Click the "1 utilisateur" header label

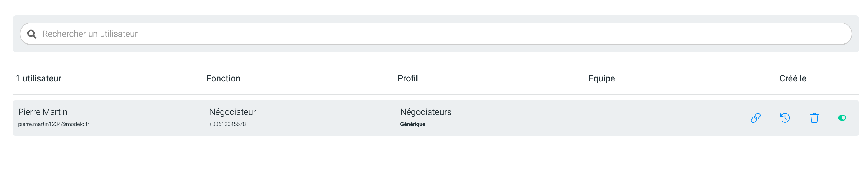[x=38, y=78]
